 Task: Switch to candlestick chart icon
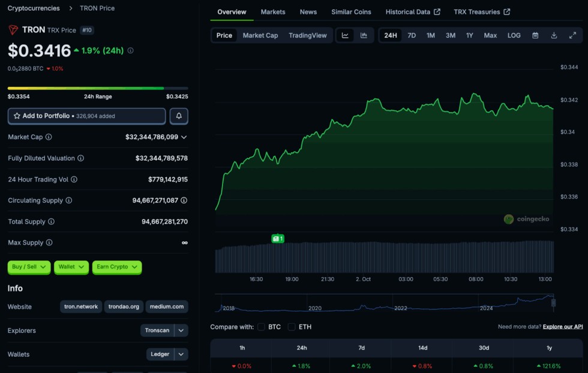click(x=364, y=35)
